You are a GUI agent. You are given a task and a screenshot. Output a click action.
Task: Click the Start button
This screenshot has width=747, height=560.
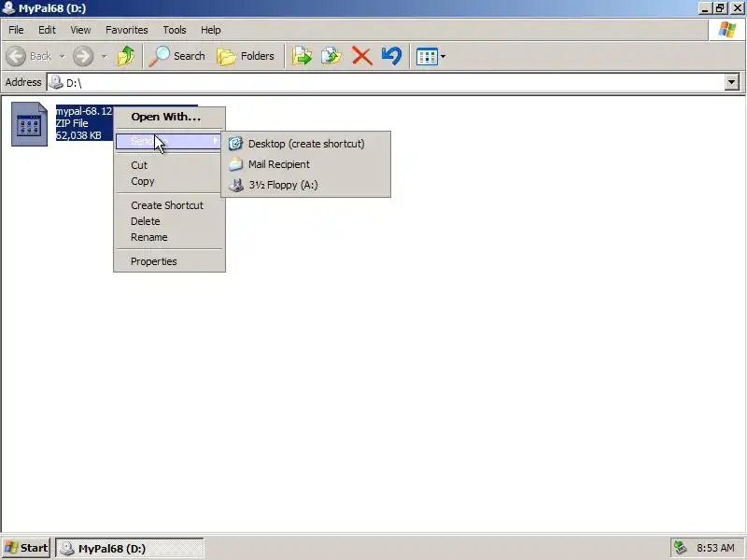[27, 548]
